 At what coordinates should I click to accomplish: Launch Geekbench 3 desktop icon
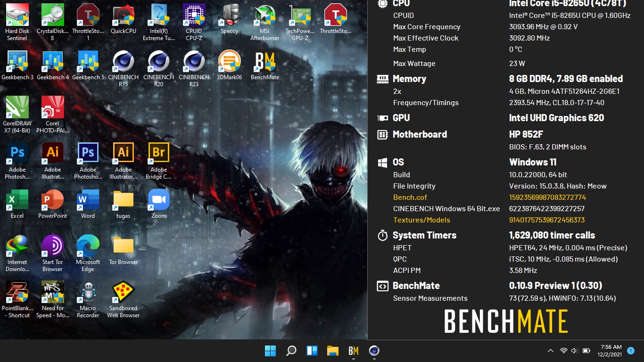click(17, 65)
